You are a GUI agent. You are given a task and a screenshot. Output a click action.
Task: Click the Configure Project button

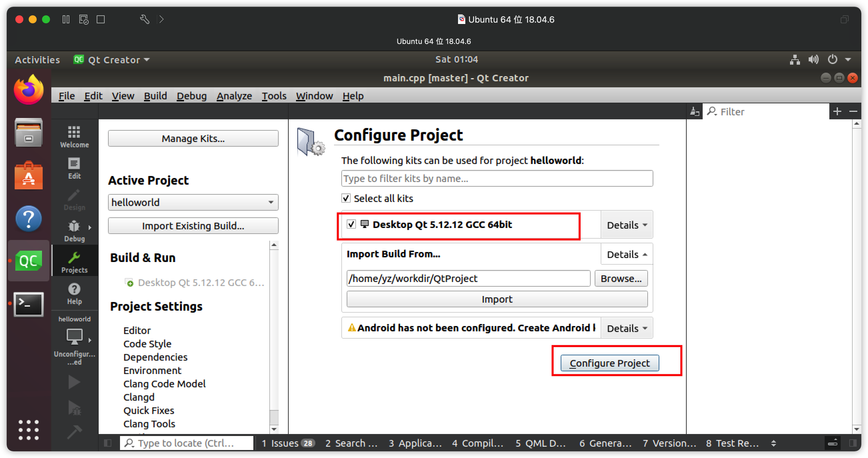point(609,363)
